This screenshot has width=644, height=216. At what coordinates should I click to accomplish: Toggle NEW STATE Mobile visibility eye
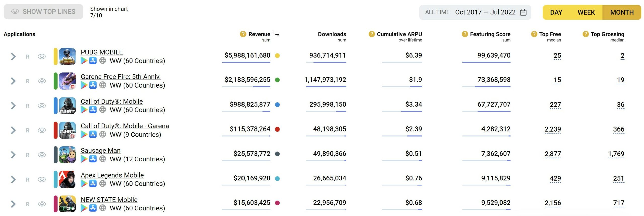point(42,204)
